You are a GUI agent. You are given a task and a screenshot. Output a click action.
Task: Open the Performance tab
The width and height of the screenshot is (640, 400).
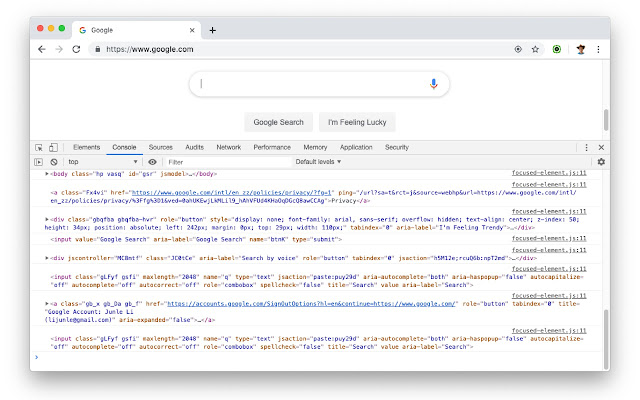(272, 147)
